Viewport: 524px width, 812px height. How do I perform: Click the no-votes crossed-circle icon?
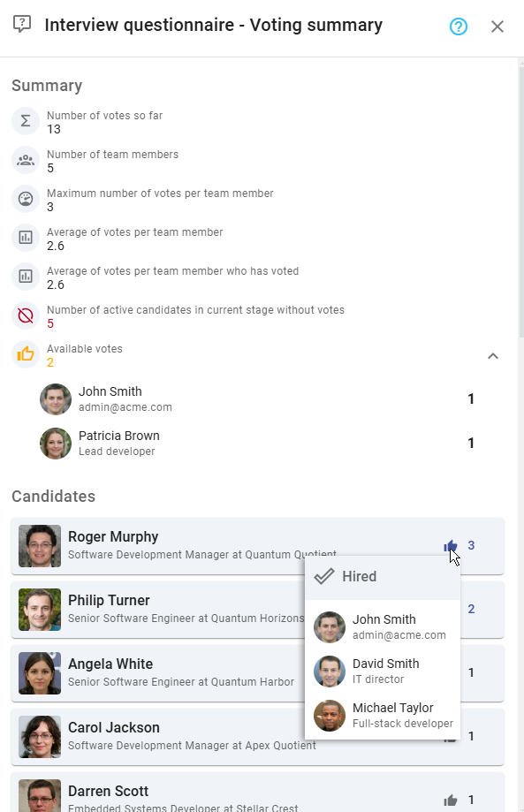click(x=25, y=315)
